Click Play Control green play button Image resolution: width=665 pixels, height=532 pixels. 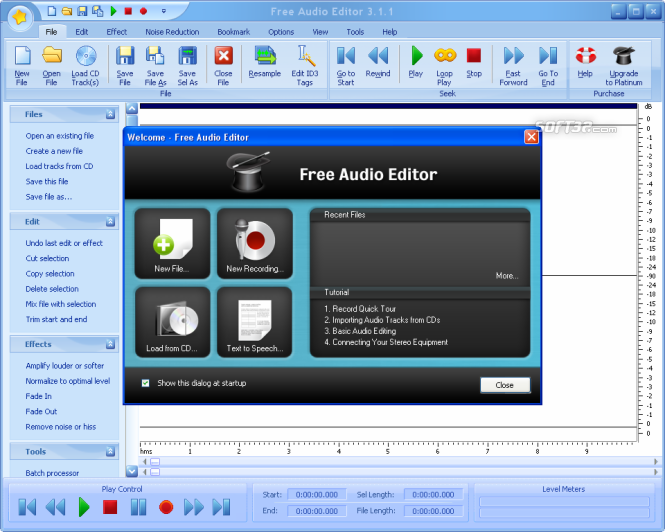tap(84, 507)
